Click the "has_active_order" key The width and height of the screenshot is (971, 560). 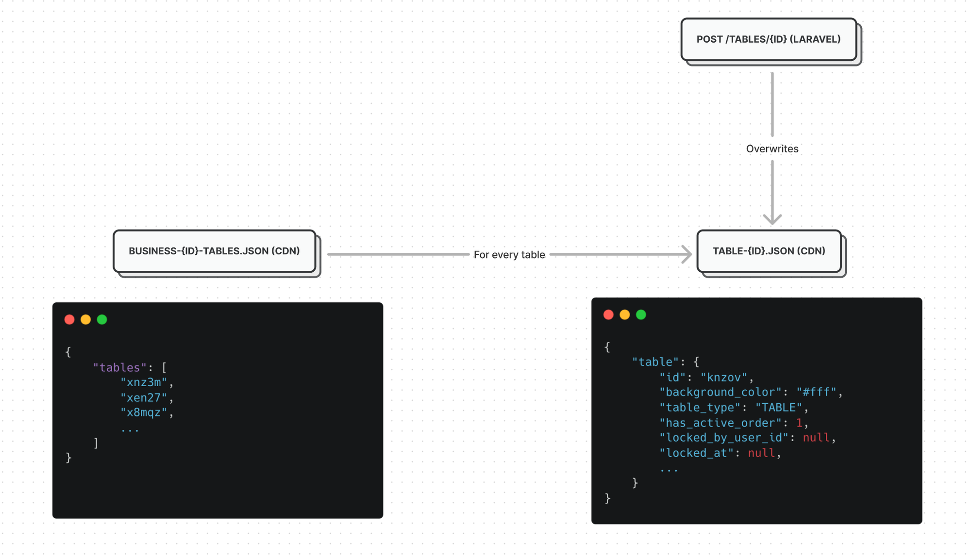tap(720, 423)
